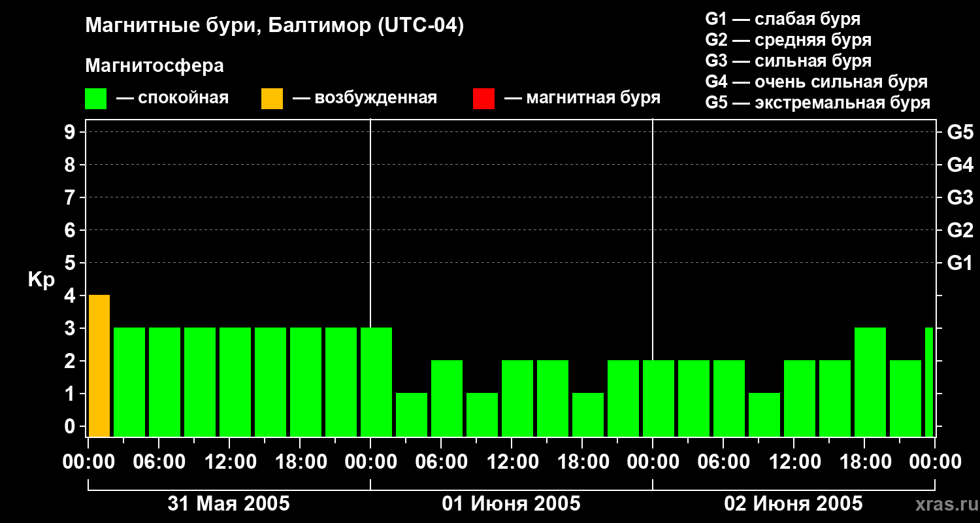Click the red "магнитная буря" legend swatch
The height and width of the screenshot is (523, 980).
[x=483, y=99]
